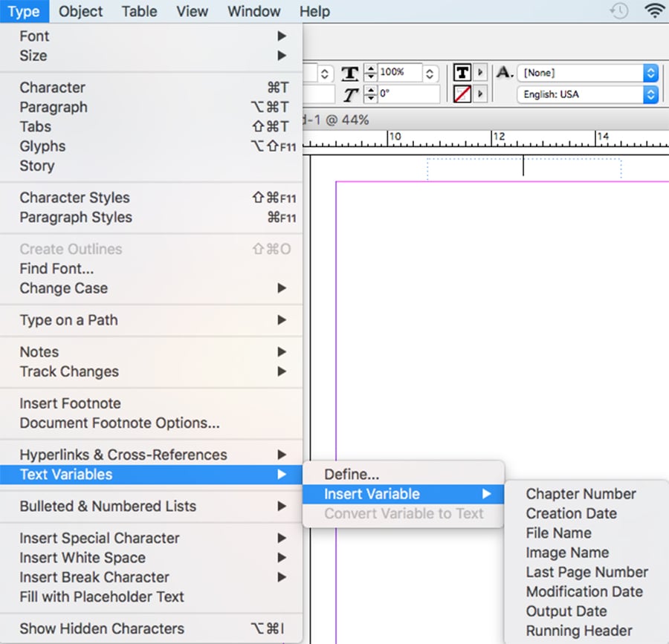The width and height of the screenshot is (669, 644).
Task: Click the skew italic T icon
Action: pos(350,94)
